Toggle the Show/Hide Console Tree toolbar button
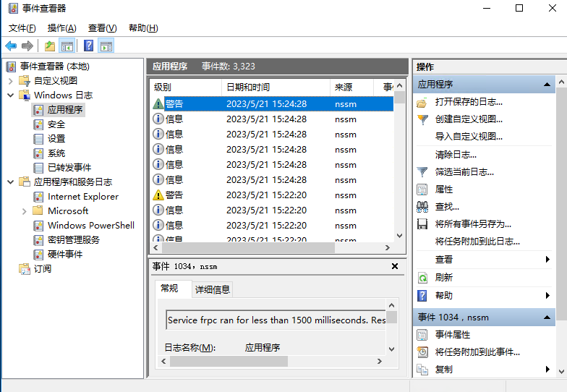 pos(67,46)
